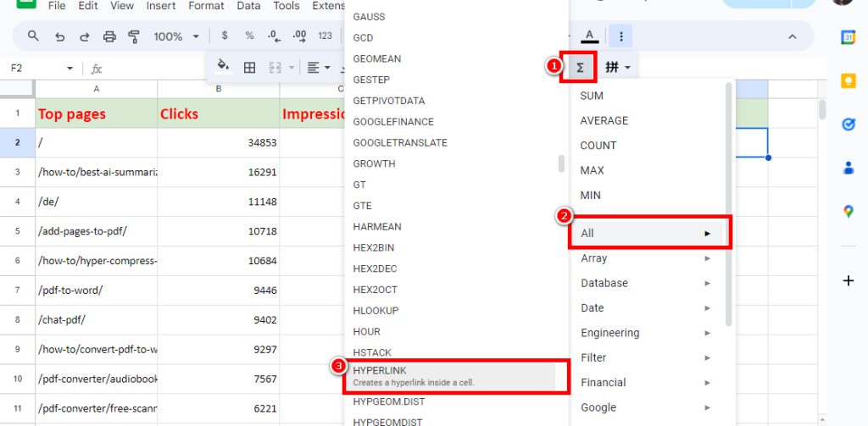Click the plus to get add-ons
Viewport: 868px width, 426px height.
(848, 281)
